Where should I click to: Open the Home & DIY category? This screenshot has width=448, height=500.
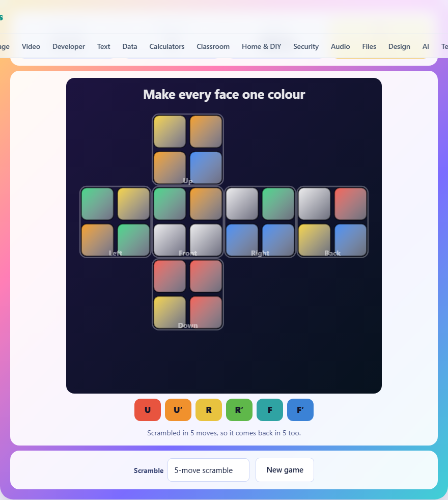click(262, 46)
